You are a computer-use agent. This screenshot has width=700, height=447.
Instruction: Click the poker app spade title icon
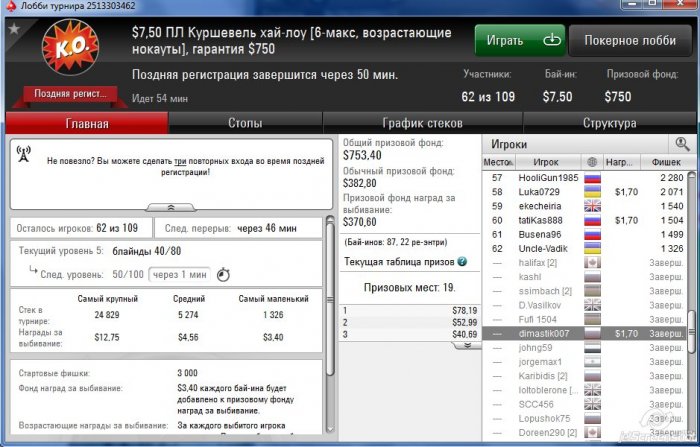coord(11,6)
